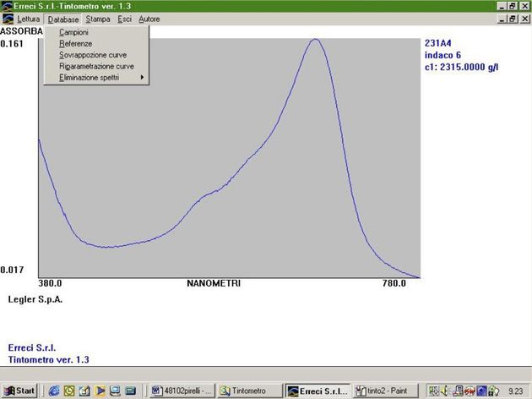Viewport: 532px width, 399px height.
Task: Click the Show Desktop quick launch icon
Action: click(84, 391)
